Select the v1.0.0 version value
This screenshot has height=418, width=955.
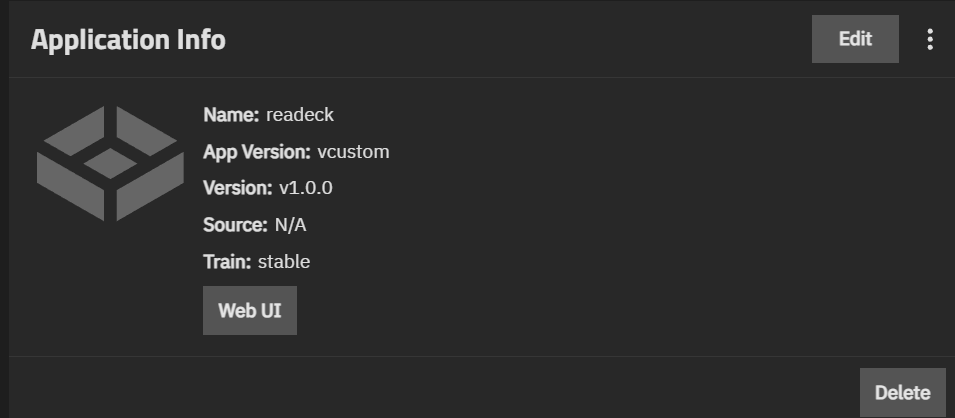[x=306, y=188]
